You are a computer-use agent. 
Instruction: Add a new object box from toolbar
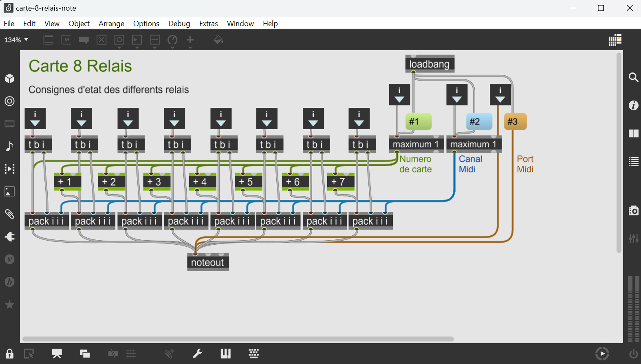48,40
